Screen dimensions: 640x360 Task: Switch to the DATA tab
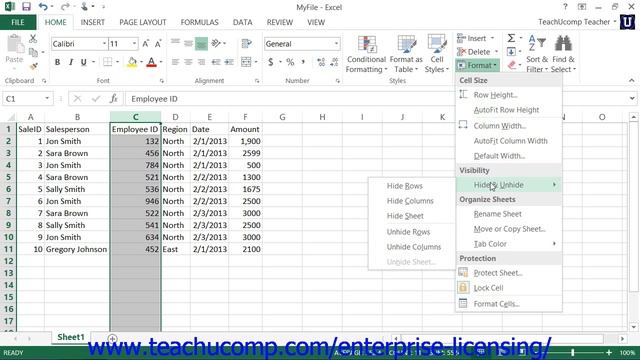tap(242, 22)
